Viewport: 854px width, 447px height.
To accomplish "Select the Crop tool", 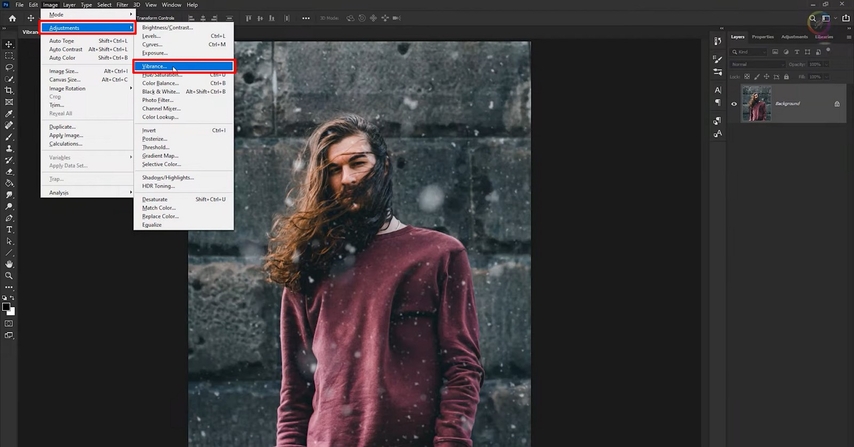I will point(9,90).
